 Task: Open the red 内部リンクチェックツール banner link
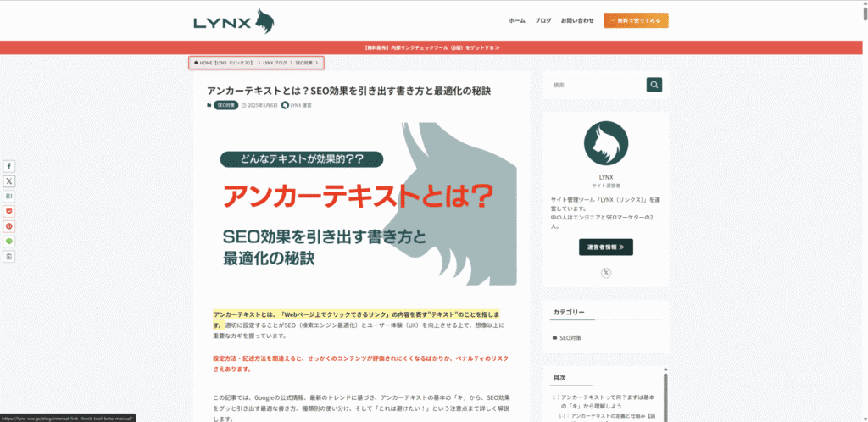click(433, 47)
